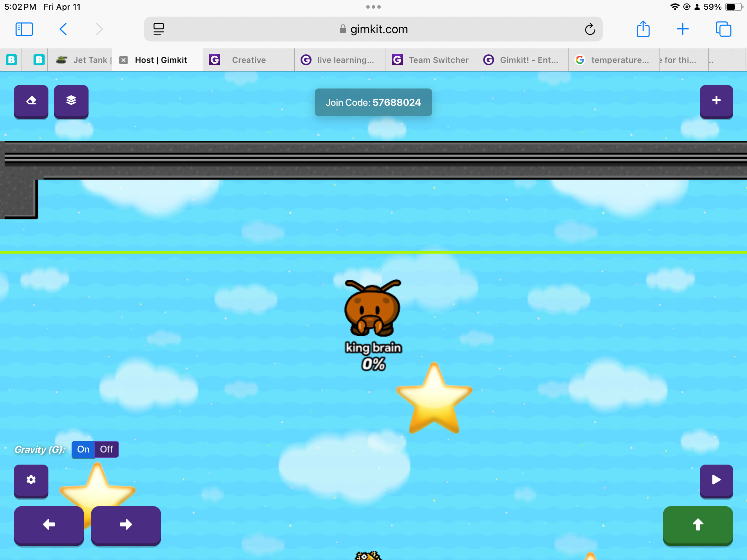747x560 pixels.
Task: Tap the green jump arrow button
Action: 697,526
